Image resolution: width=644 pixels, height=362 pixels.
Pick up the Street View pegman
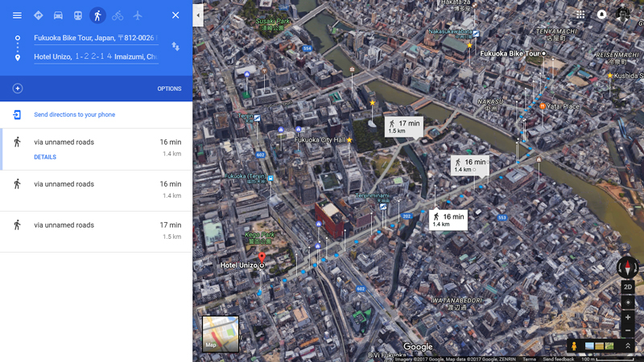(x=574, y=346)
